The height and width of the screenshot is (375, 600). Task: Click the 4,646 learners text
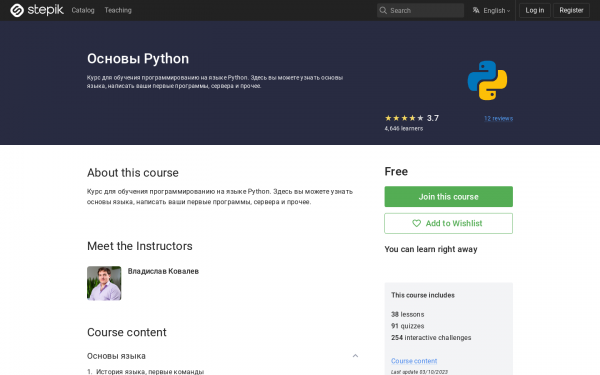tap(404, 129)
